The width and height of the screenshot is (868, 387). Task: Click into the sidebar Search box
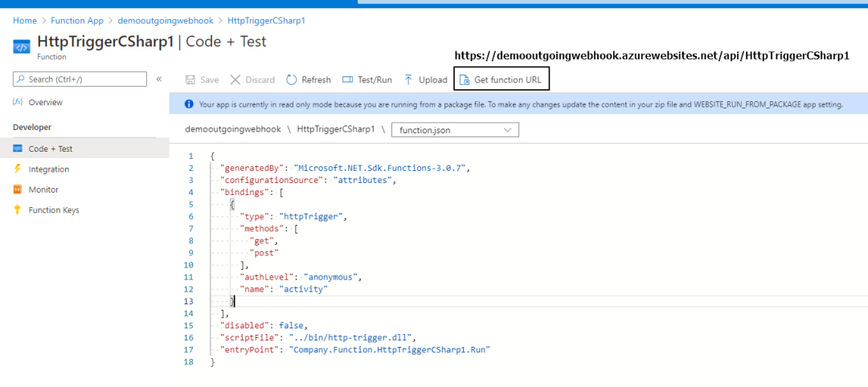coord(80,79)
